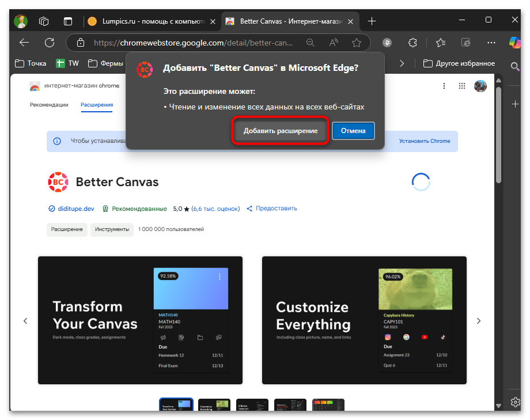Screen dimensions: 530x420
Task: Click the Предоставить share link
Action: (x=272, y=209)
